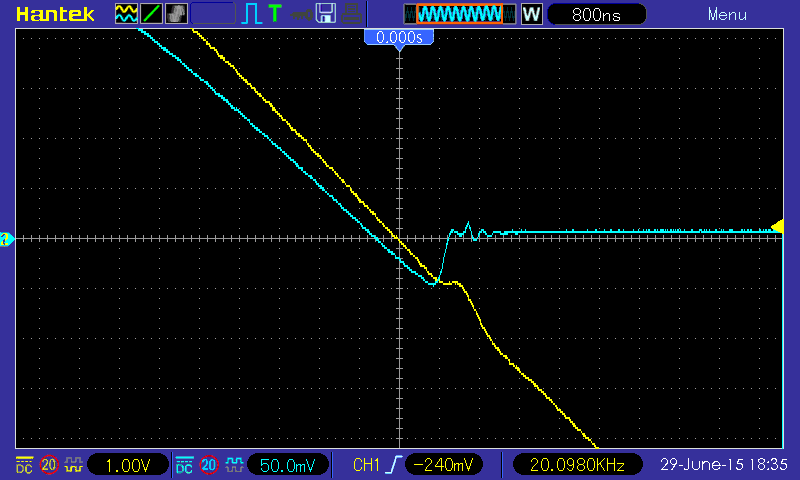Click the yellow CH1 square wave icon
Image resolution: width=800 pixels, height=480 pixels.
point(74,465)
